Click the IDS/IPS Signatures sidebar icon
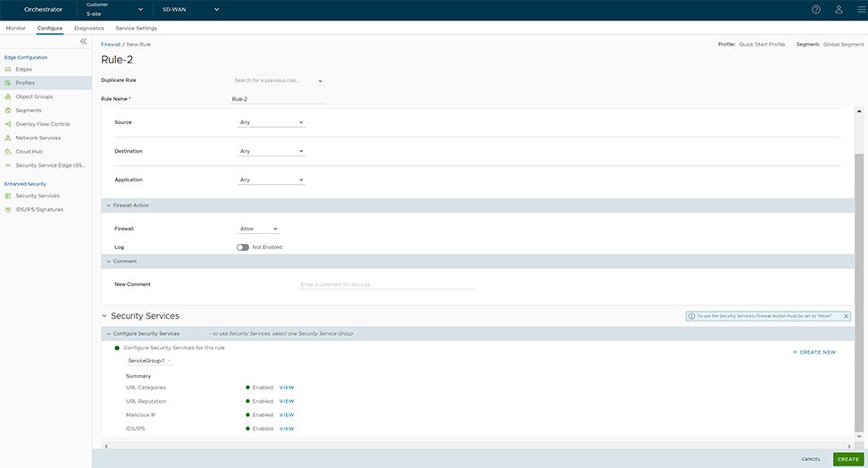 pyautogui.click(x=8, y=209)
